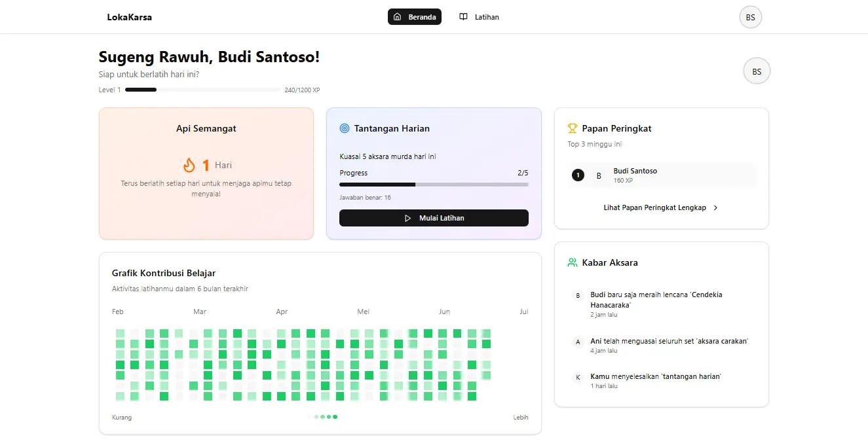Screen dimensions: 868x447
Task: Go to the Beranda tab
Action: click(415, 17)
